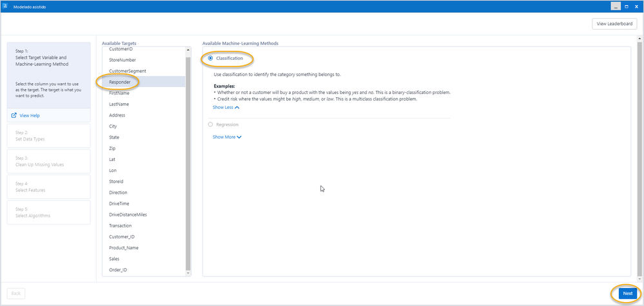Select Sales in Available Targets
This screenshot has width=644, height=306.
(144, 259)
